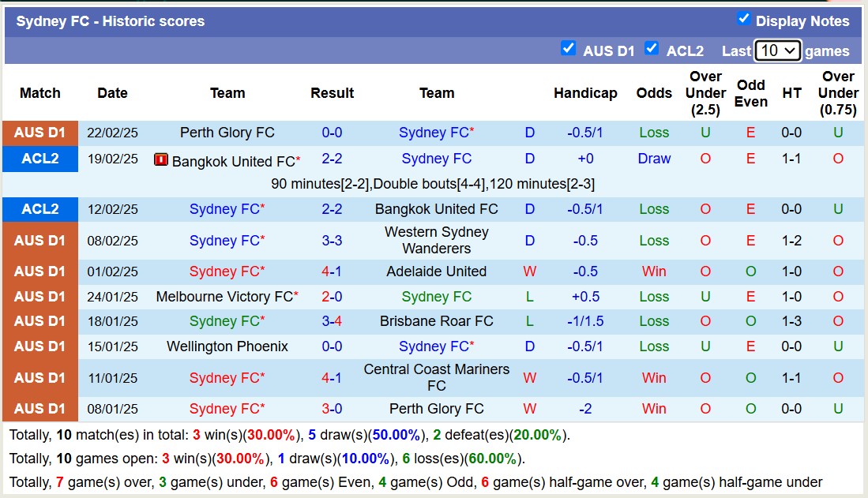This screenshot has height=498, width=868.
Task: Click the AUS D1 badge on the 24/01/25 row
Action: pyautogui.click(x=40, y=296)
